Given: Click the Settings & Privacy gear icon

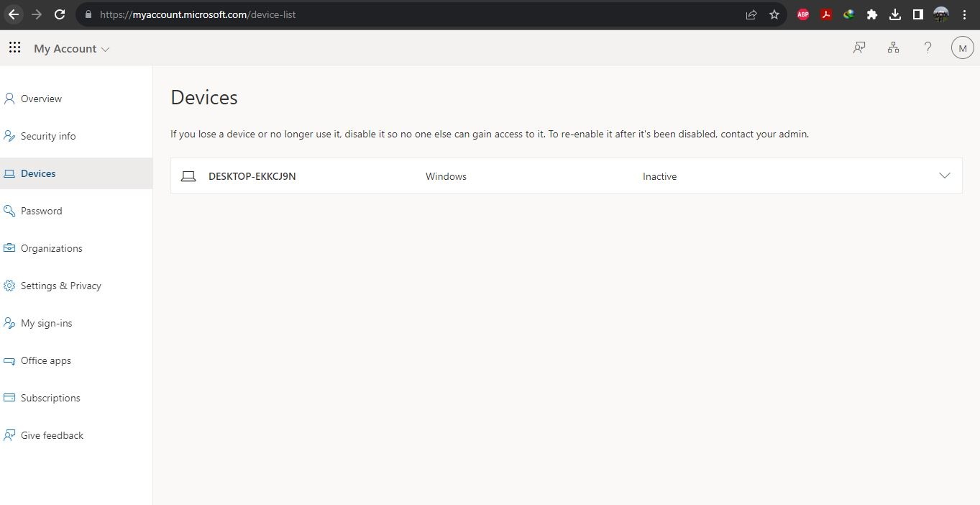Looking at the screenshot, I should click(x=9, y=286).
